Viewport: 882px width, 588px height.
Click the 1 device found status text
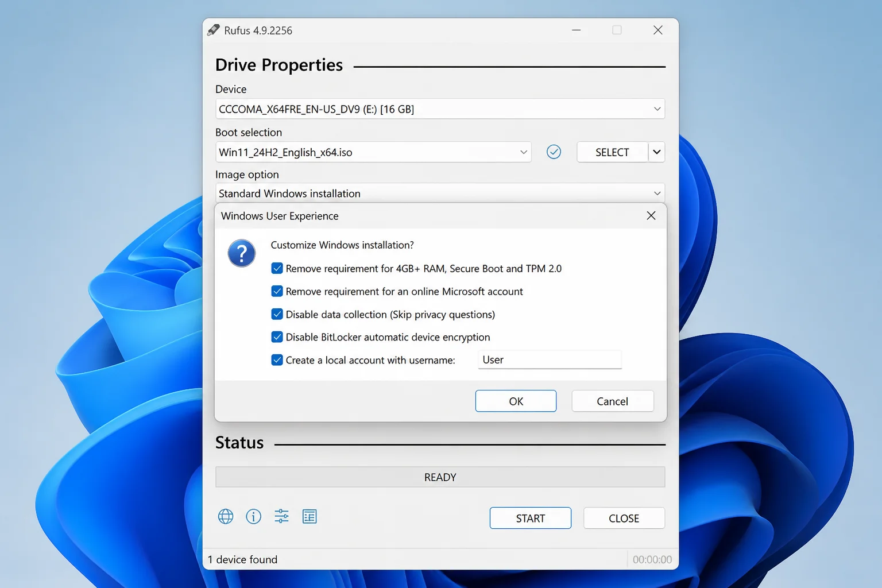242,559
